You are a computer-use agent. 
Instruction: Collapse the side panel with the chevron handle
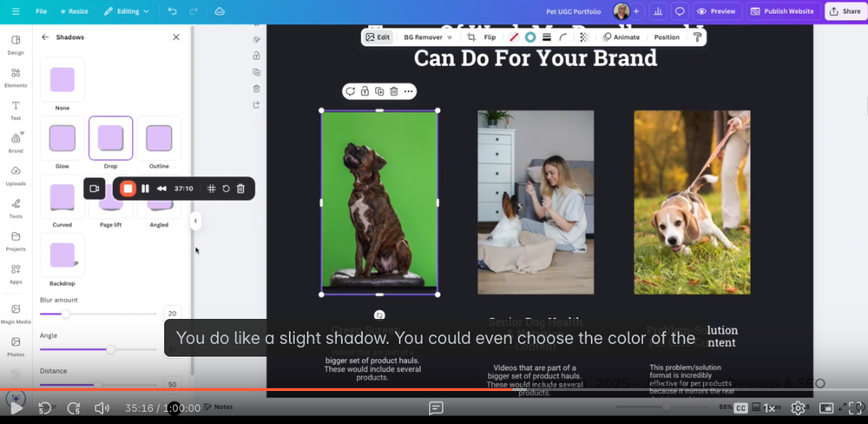point(195,221)
